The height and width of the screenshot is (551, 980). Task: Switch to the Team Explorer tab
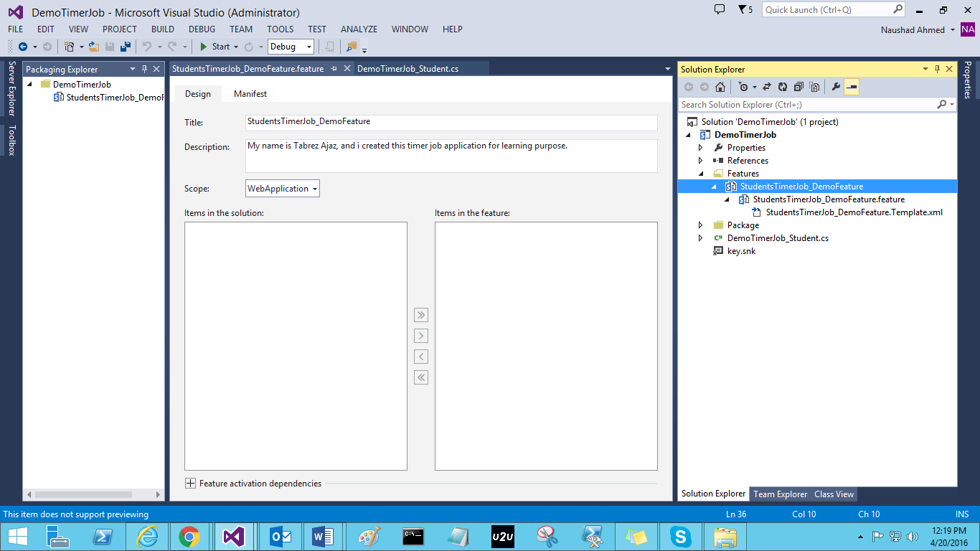point(781,494)
